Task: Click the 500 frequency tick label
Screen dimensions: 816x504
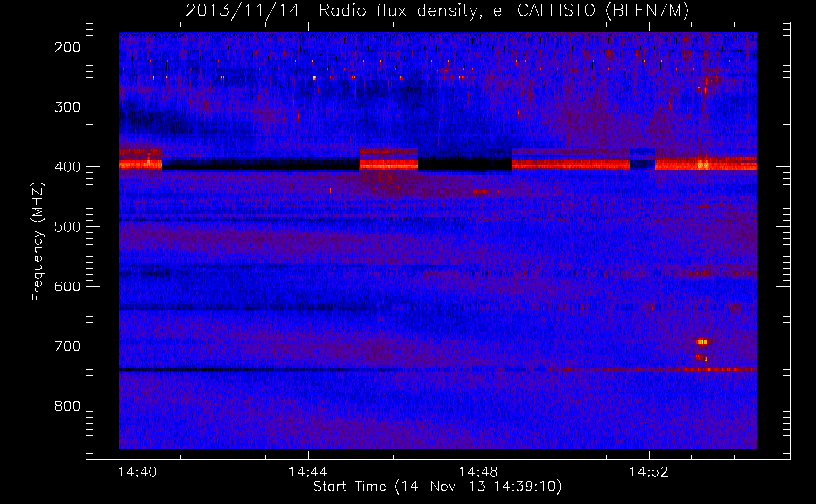Action: tap(68, 227)
